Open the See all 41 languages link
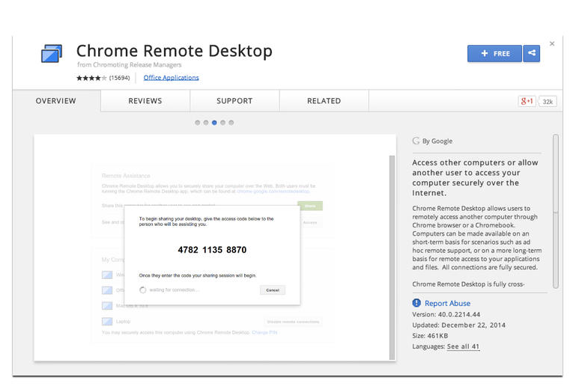Viewport: 576px width, 392px height. coord(463,346)
